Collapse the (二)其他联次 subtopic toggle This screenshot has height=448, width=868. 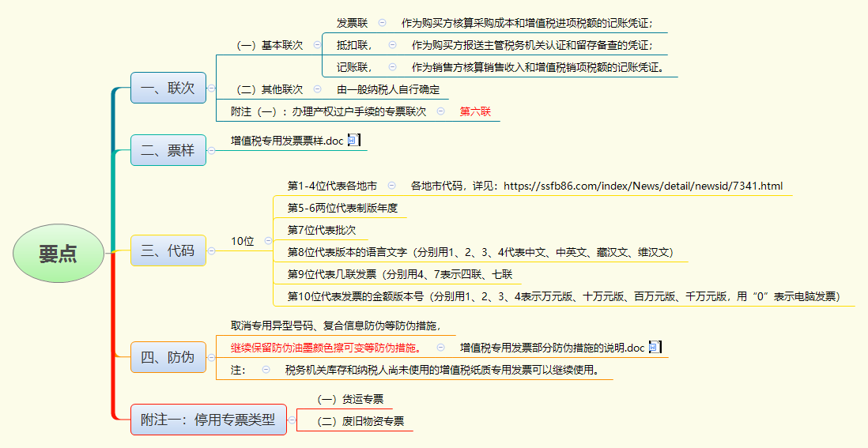tap(317, 88)
